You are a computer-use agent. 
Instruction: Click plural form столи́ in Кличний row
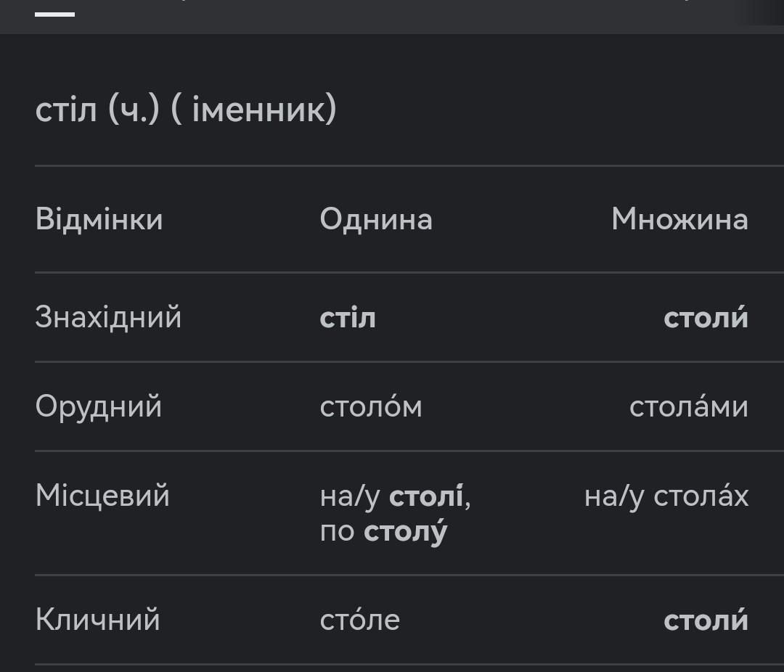click(706, 620)
